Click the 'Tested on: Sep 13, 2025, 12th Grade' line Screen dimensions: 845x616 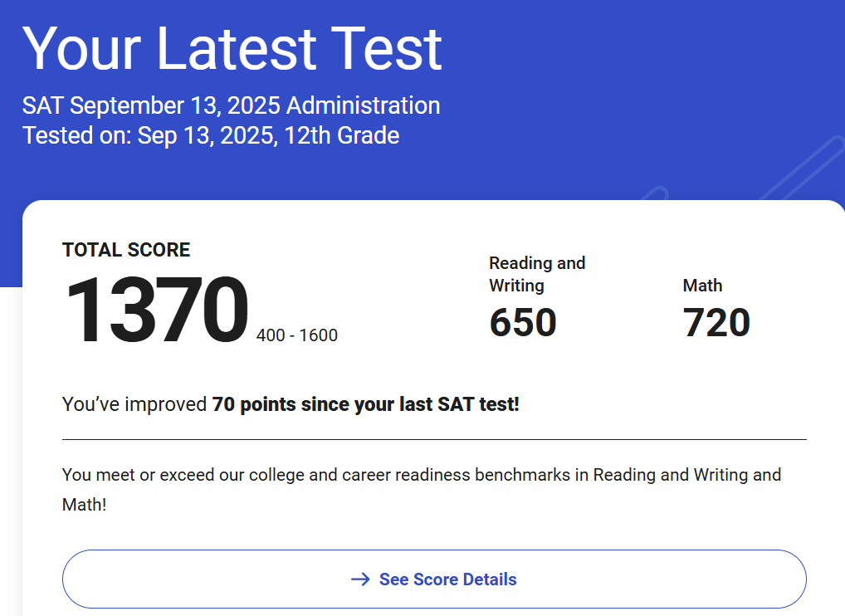[x=211, y=134]
